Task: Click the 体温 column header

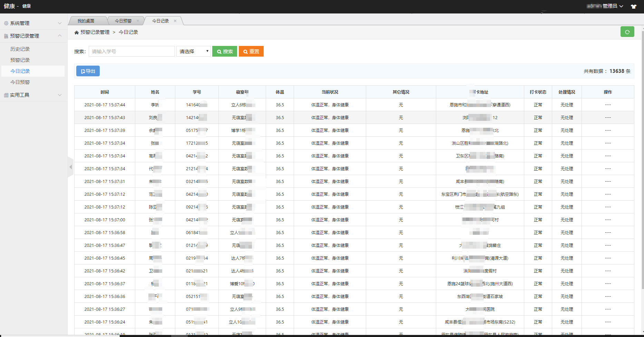Action: coord(280,92)
